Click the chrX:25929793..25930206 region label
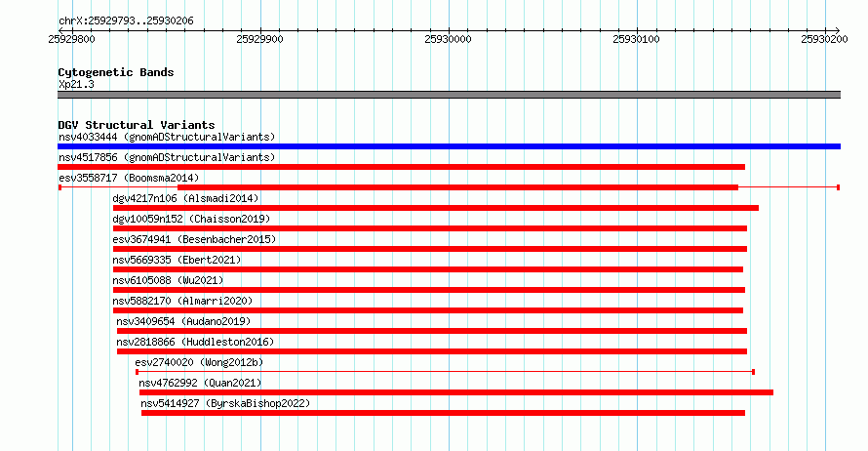868x451 pixels. [x=126, y=21]
